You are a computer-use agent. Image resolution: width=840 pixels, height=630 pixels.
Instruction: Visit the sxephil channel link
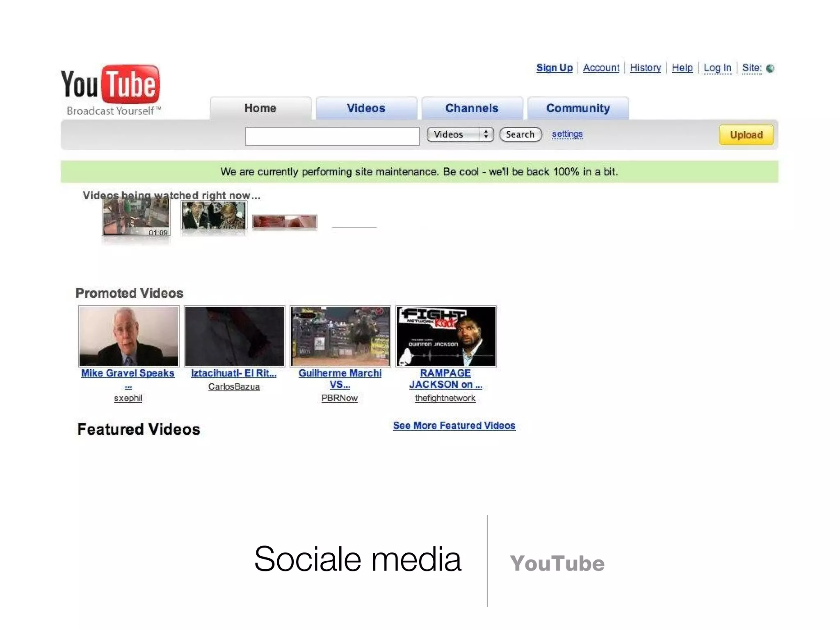[x=128, y=398]
